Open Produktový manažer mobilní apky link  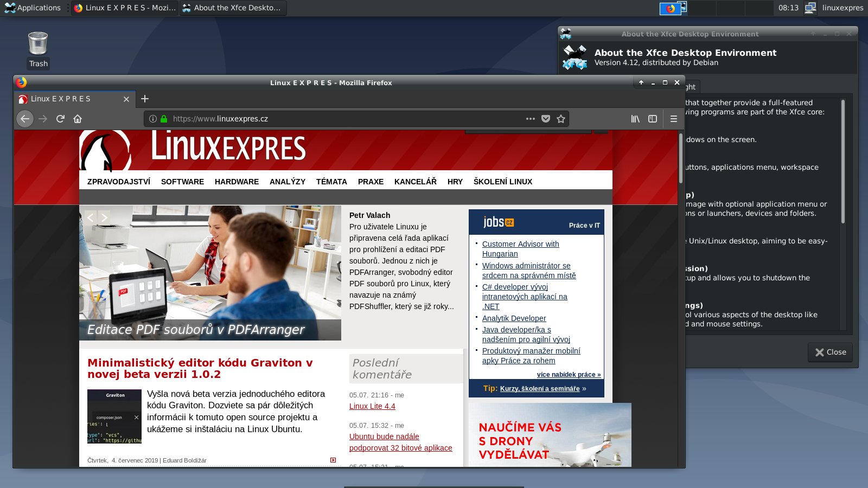tap(531, 356)
